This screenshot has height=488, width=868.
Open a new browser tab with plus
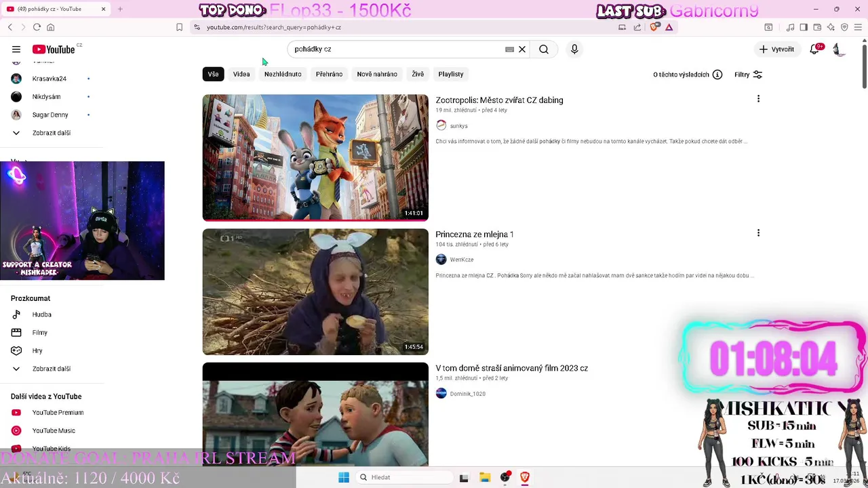tap(120, 9)
